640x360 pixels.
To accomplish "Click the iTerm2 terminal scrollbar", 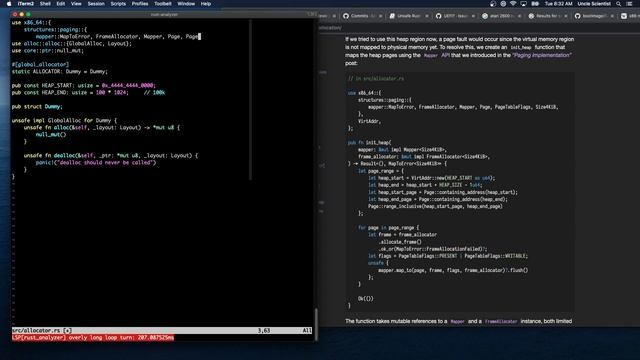I will point(316,324).
